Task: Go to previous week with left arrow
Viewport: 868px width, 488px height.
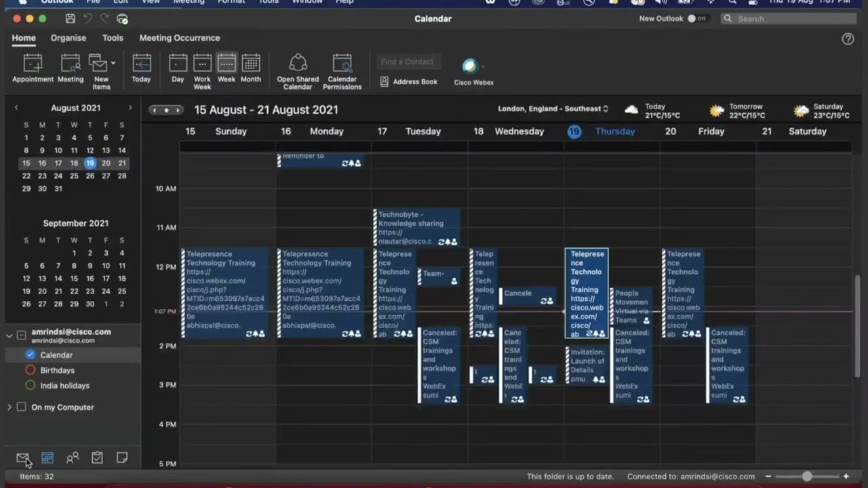Action: click(x=155, y=110)
